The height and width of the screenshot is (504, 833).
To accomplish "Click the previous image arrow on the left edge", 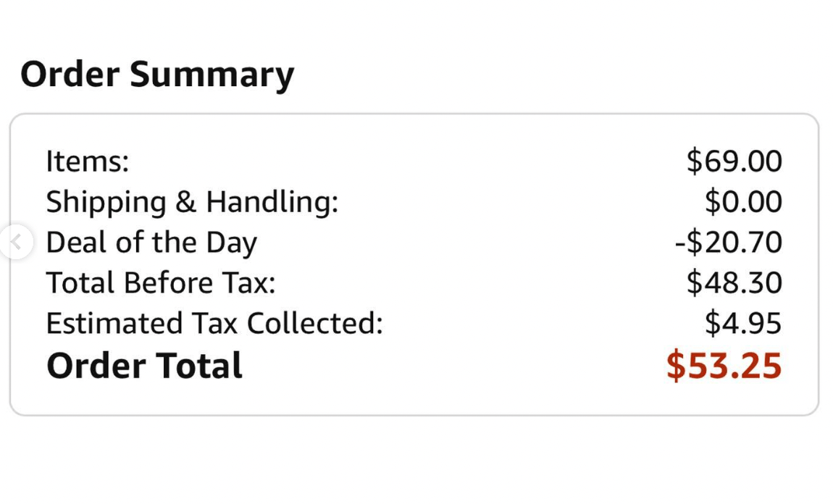I will [16, 242].
